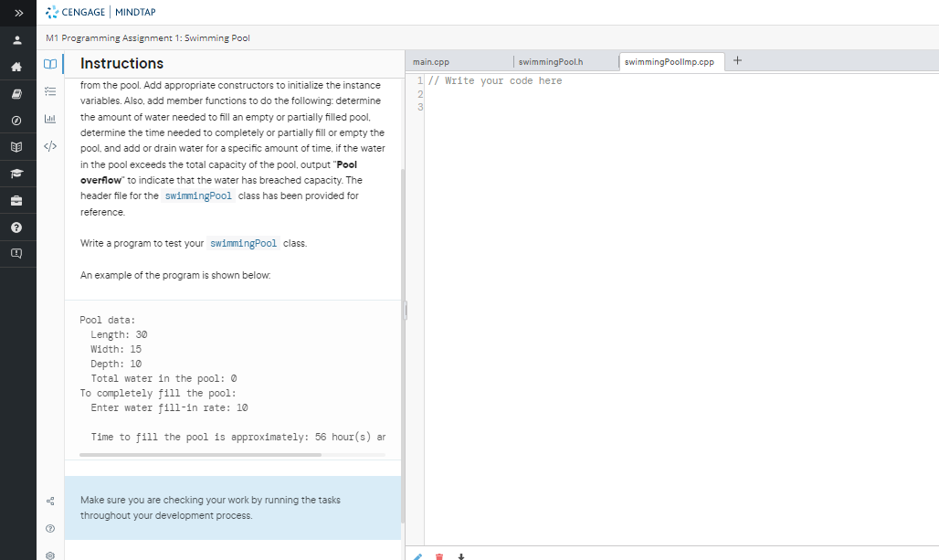This screenshot has width=939, height=560.
Task: Select the code </> panel icon
Action: point(50,146)
